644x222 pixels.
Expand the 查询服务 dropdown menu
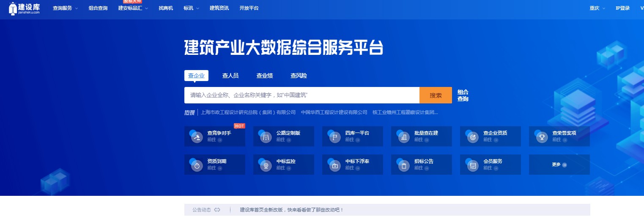point(66,8)
